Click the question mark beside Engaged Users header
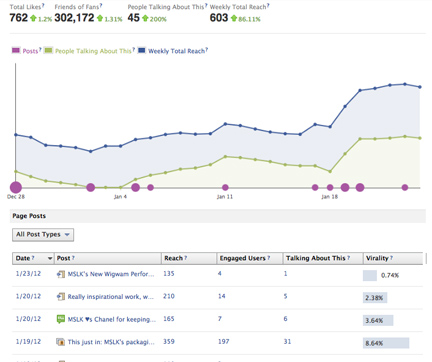This screenshot has width=432, height=362. tap(269, 258)
